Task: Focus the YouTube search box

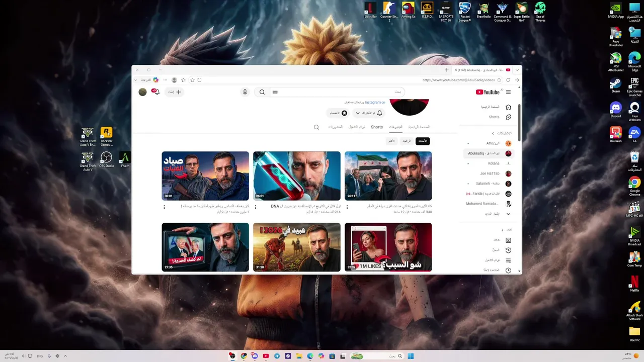Action: 337,92
